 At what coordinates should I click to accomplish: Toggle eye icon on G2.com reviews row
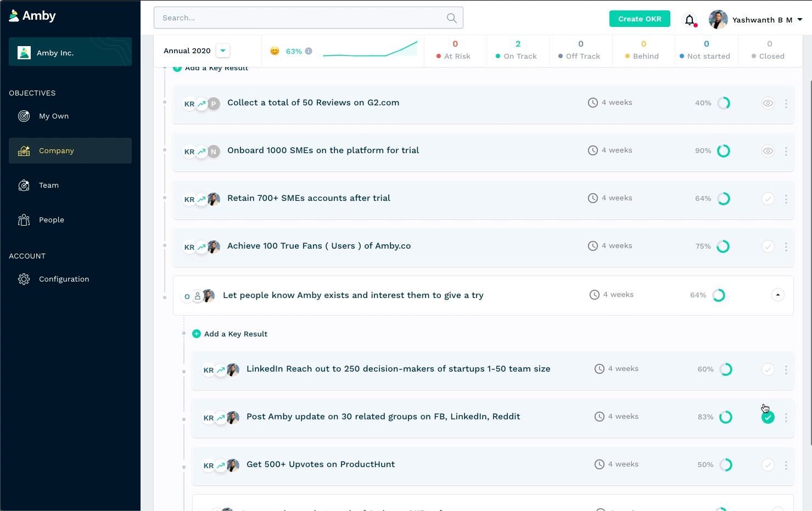[x=768, y=103]
